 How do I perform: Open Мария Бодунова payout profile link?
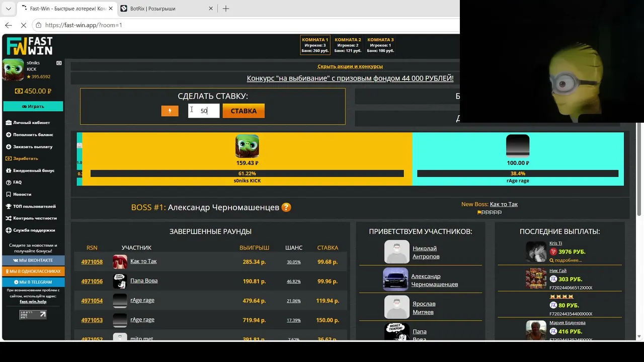[567, 323]
